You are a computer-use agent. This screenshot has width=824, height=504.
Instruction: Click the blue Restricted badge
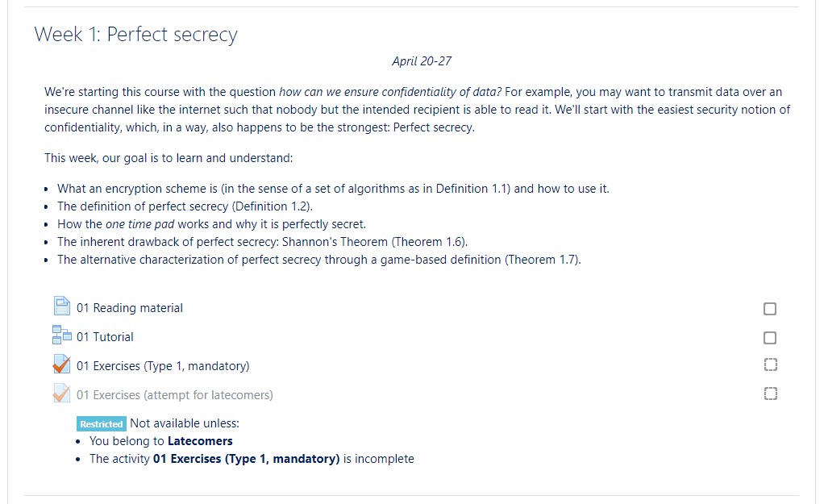(x=102, y=424)
